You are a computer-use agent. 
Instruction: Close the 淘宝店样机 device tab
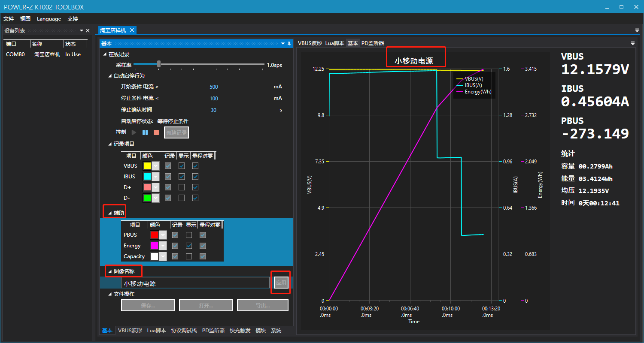132,30
